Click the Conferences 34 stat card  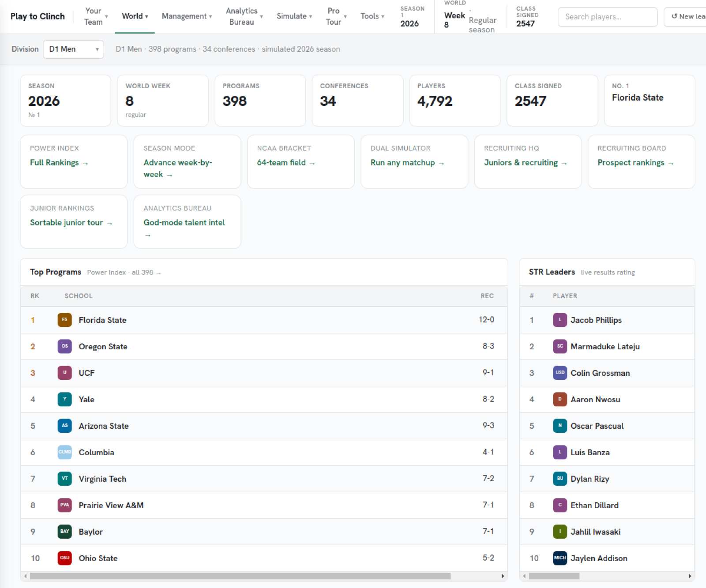pos(357,101)
